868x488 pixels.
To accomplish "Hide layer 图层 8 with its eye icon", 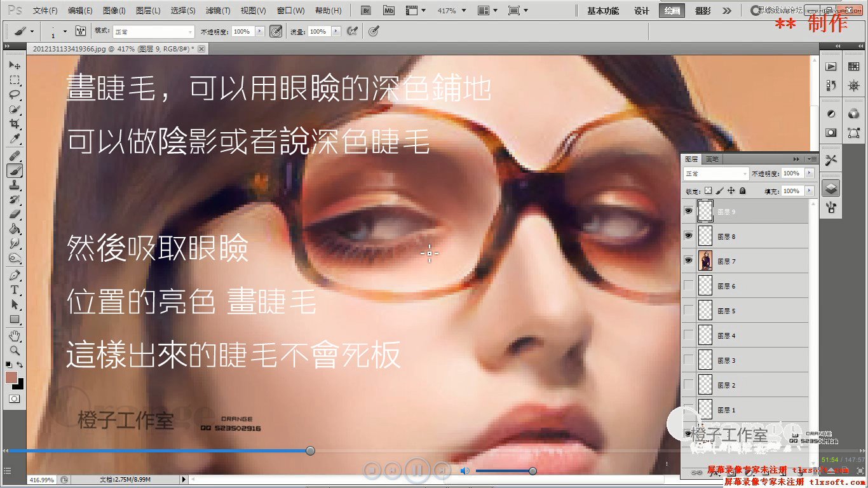I will pos(689,236).
